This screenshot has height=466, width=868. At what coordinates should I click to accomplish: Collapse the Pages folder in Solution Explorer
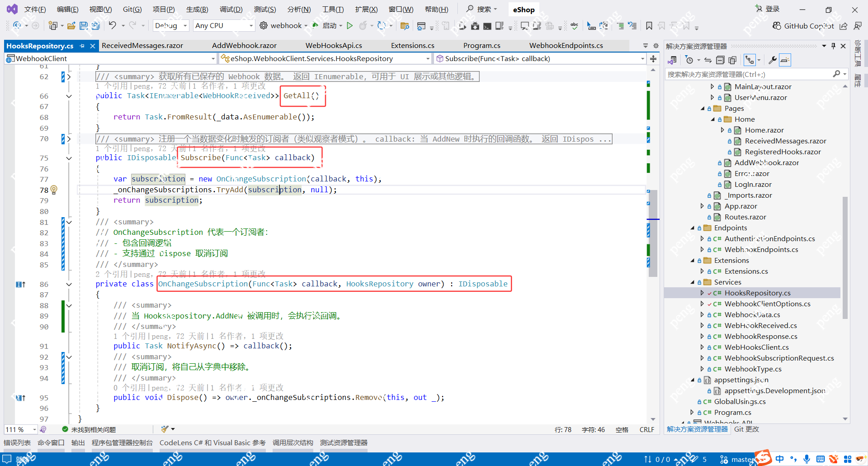pyautogui.click(x=703, y=109)
